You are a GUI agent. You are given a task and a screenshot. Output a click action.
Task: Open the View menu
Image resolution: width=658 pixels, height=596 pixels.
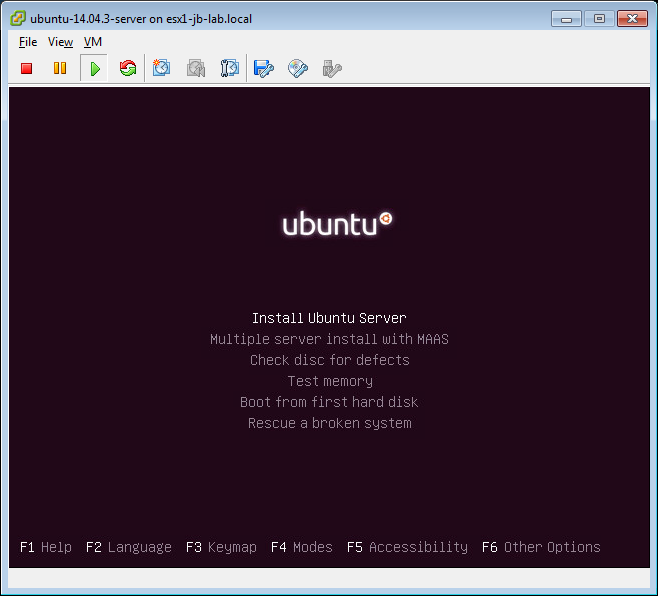(60, 42)
